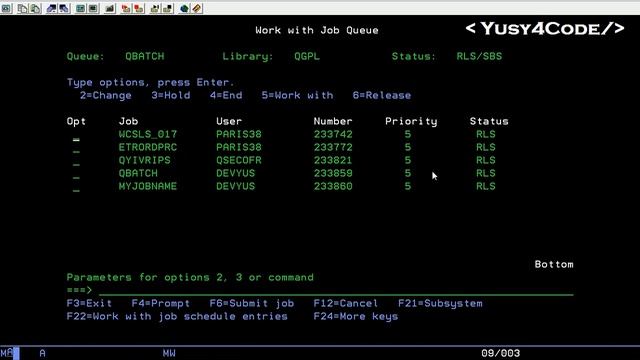The width and height of the screenshot is (640, 360).
Task: Click the cursor position 09/003 in status bar
Action: (500, 353)
